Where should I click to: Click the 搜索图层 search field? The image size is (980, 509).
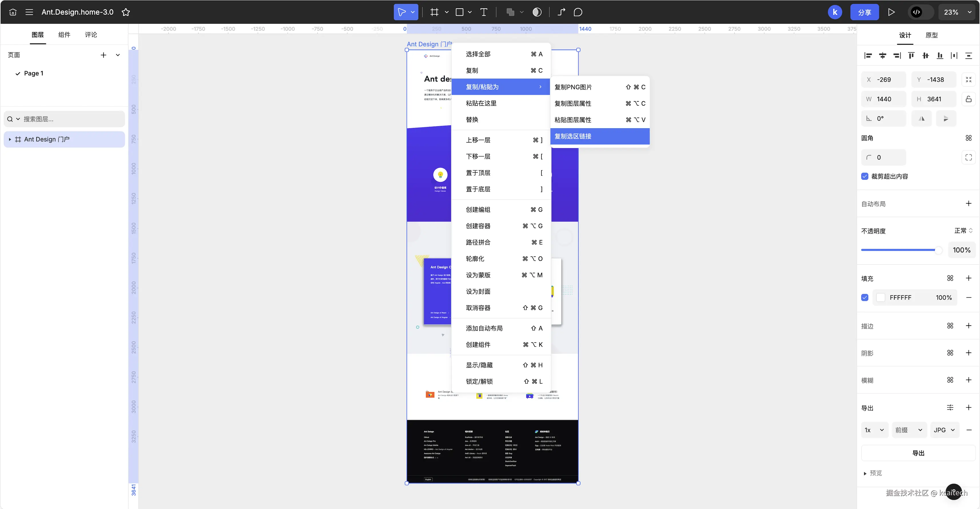pos(69,119)
